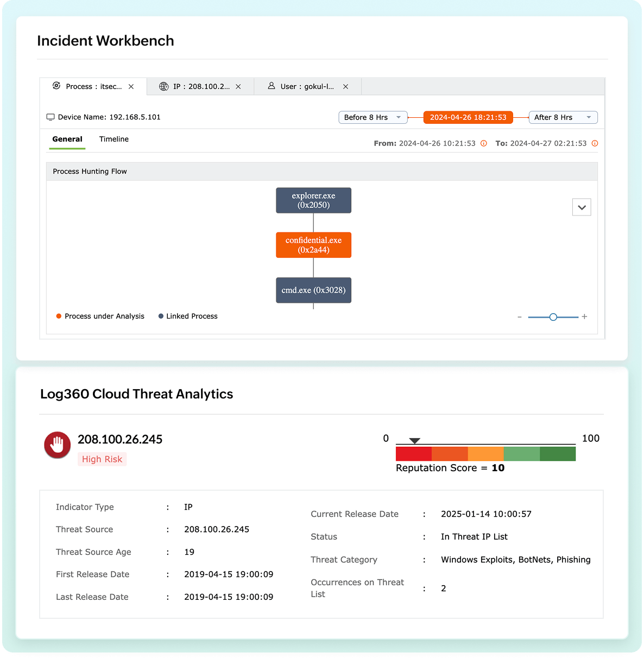Click the In Threat IP List status
Viewport: 644px width, 659px height.
(x=474, y=537)
